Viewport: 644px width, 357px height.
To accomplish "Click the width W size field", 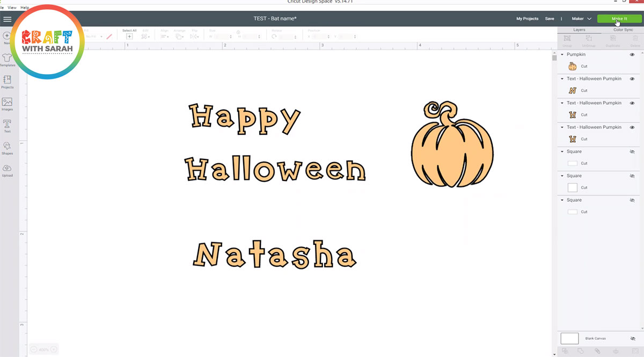I will pyautogui.click(x=223, y=37).
